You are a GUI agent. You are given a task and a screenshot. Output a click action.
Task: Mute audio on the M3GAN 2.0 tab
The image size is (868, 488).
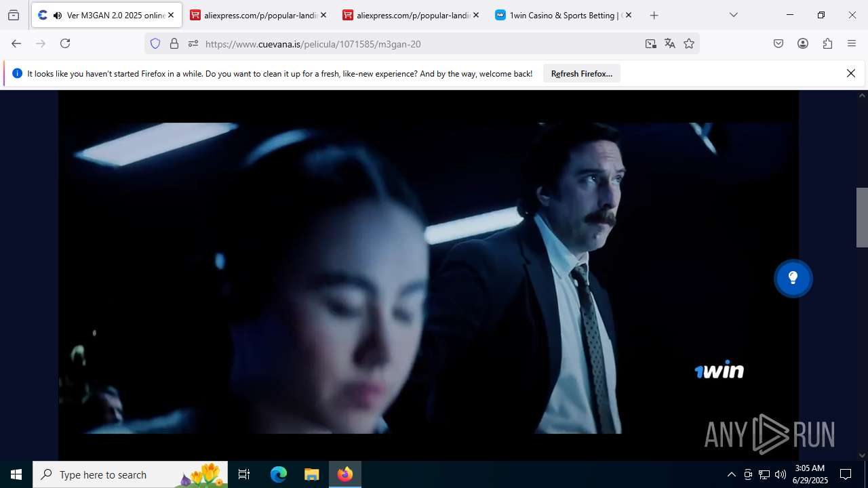point(57,15)
